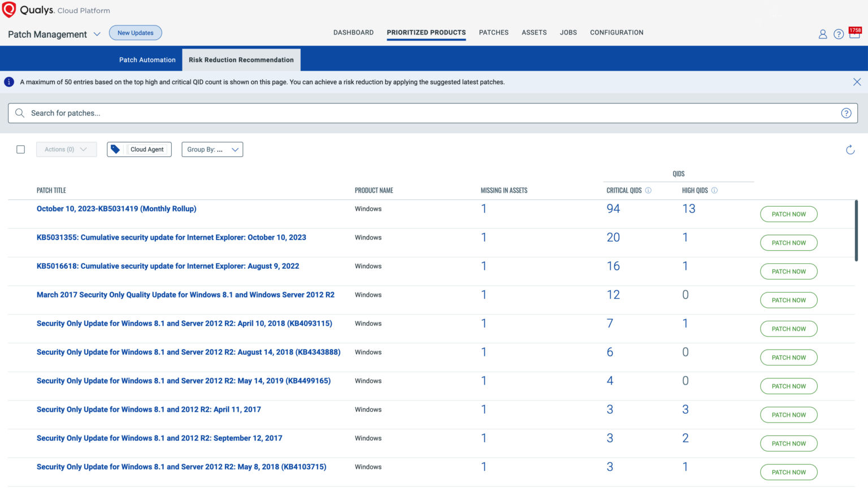Open the Group By dropdown
The image size is (868, 488).
click(x=212, y=149)
